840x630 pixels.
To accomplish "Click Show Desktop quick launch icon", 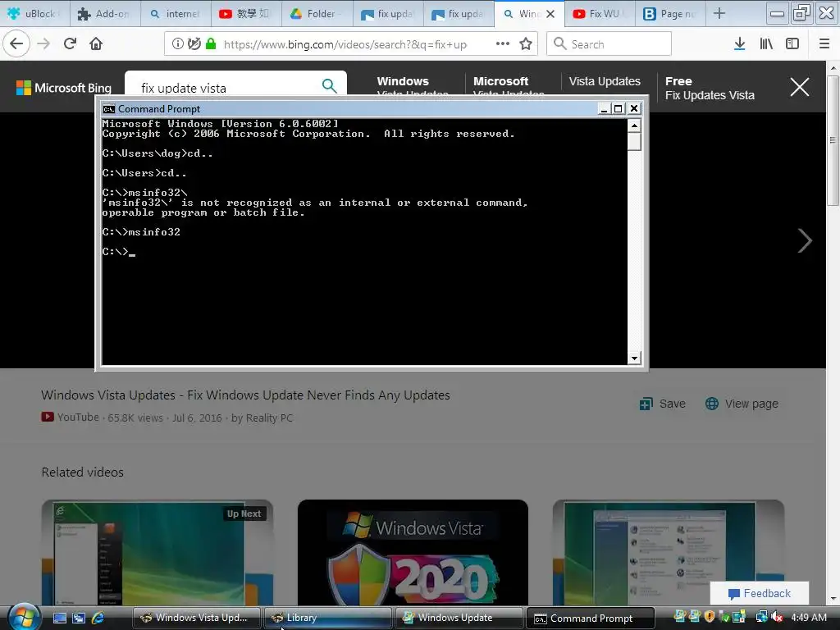I will (x=59, y=619).
